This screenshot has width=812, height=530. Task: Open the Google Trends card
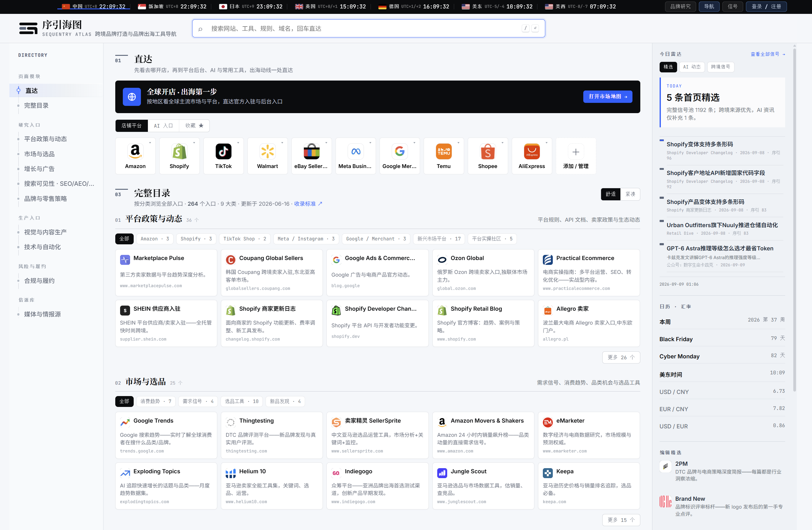pos(166,435)
